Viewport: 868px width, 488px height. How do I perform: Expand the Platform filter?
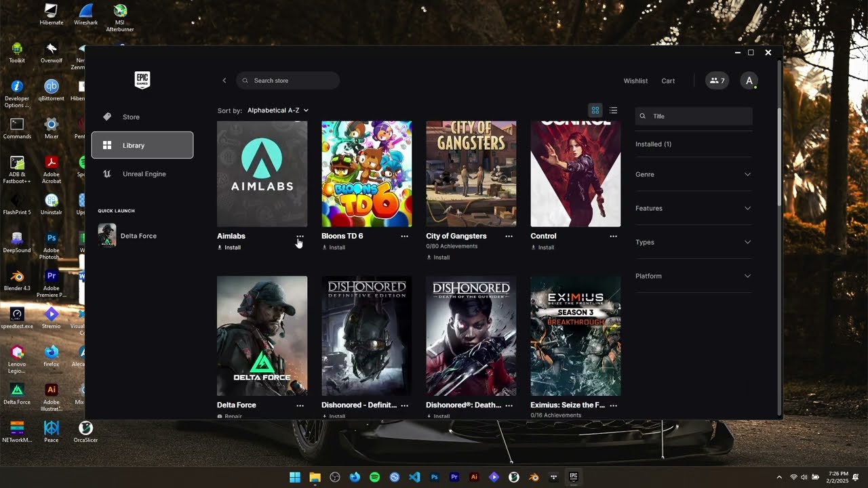pos(693,276)
